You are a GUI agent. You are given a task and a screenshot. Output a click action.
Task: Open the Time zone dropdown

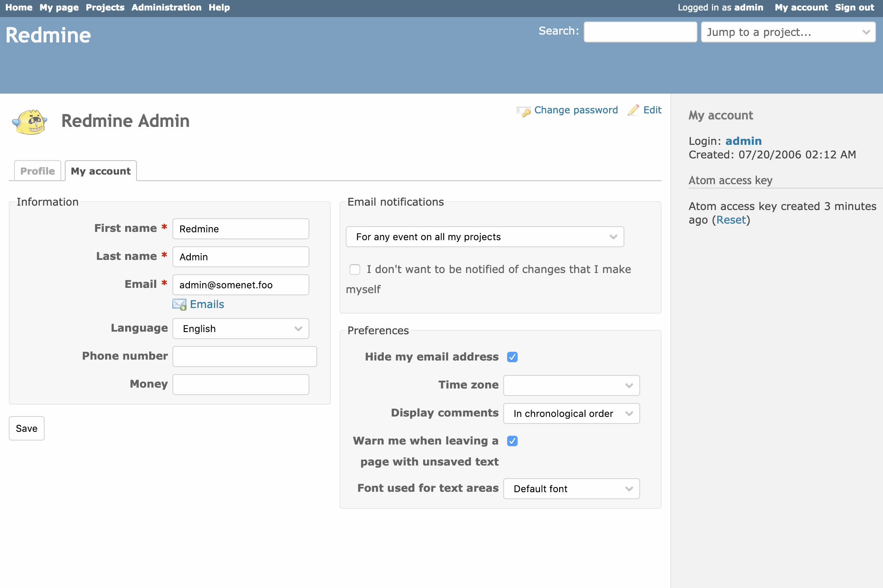tap(571, 385)
